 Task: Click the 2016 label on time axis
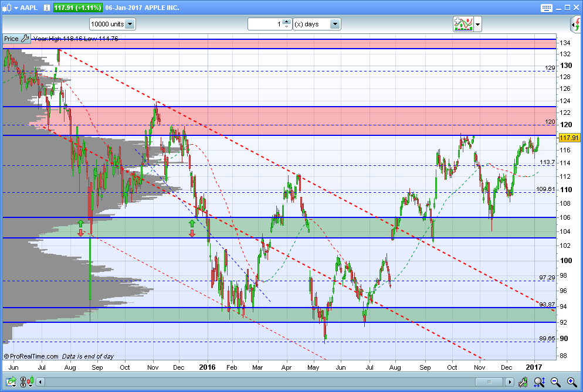coord(207,367)
